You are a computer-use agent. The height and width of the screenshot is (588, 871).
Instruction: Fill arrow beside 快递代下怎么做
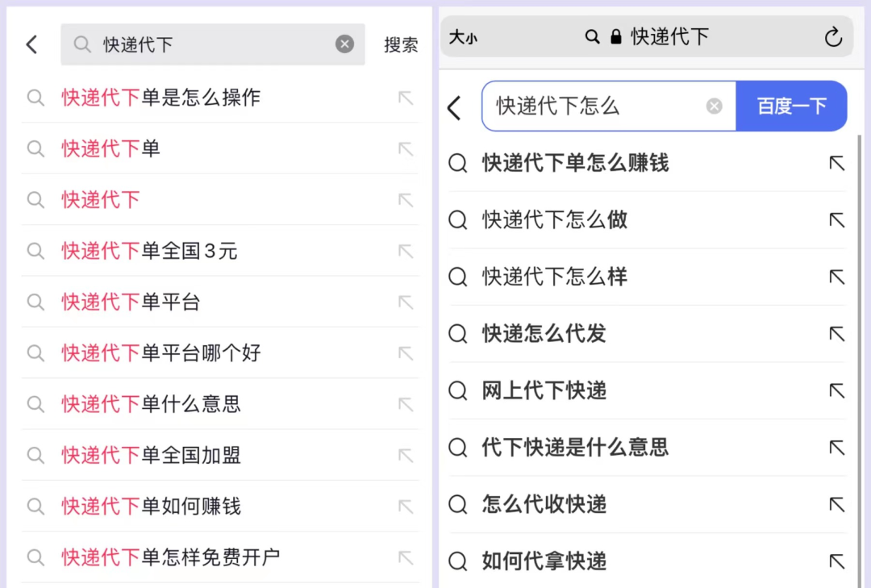(836, 220)
